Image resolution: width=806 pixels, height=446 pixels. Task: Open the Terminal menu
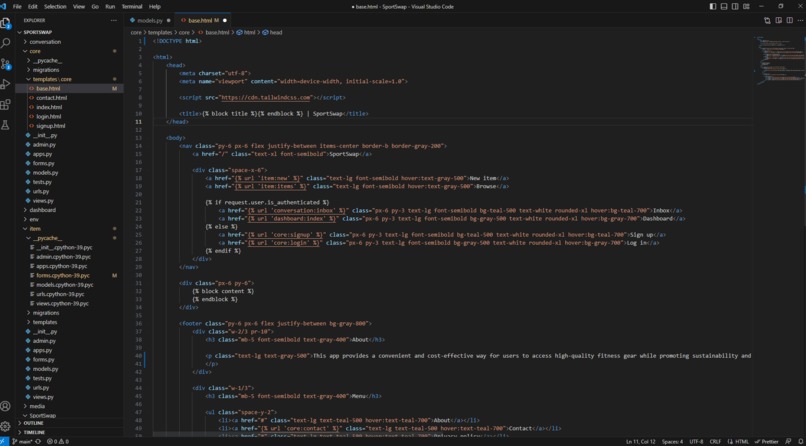pyautogui.click(x=132, y=7)
